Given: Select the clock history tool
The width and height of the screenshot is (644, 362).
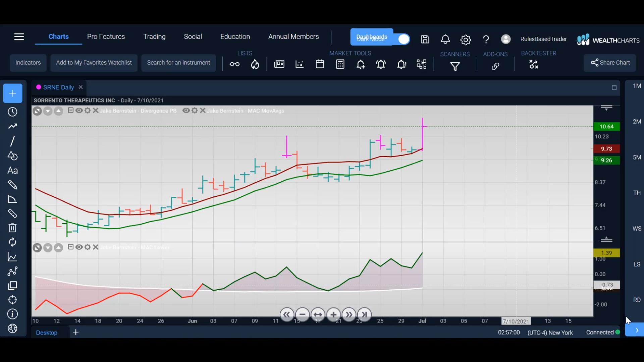Looking at the screenshot, I should 12,112.
